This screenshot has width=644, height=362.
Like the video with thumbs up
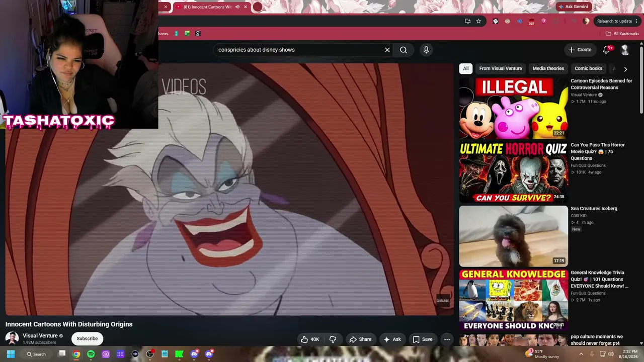pyautogui.click(x=310, y=339)
